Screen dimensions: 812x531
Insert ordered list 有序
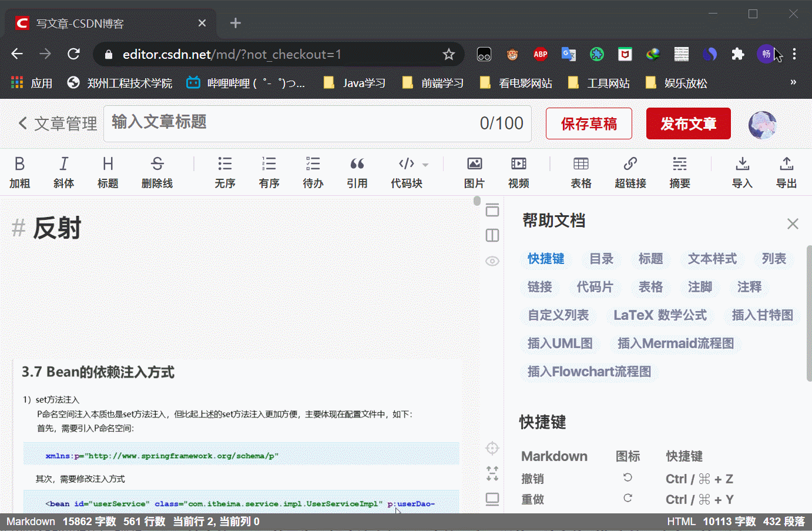[269, 172]
